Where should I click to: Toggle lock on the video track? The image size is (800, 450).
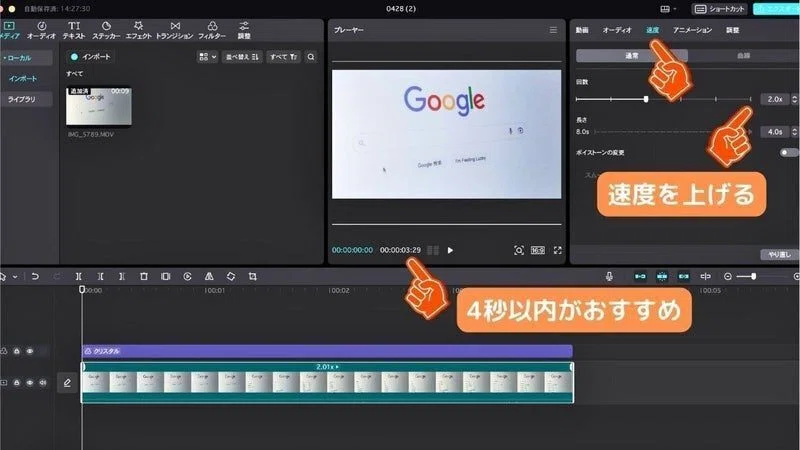coord(17,383)
